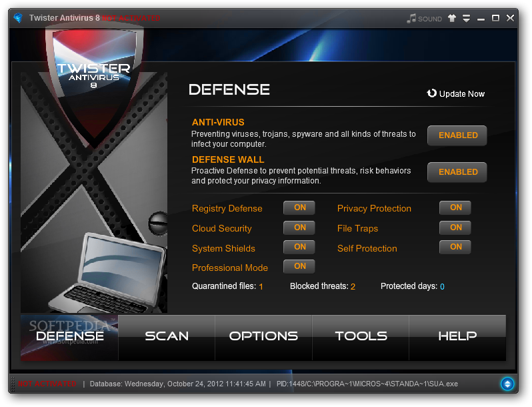Go to the TOOLS tab
The width and height of the screenshot is (532, 407).
pyautogui.click(x=361, y=338)
